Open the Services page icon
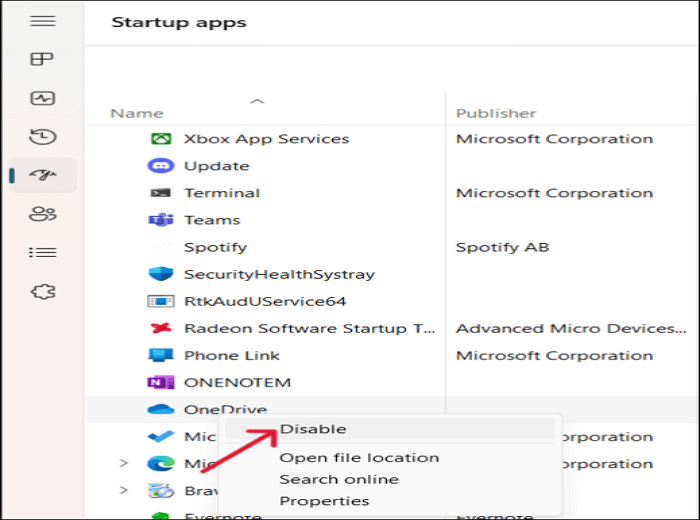Screen dimensions: 700x520 (x=43, y=292)
